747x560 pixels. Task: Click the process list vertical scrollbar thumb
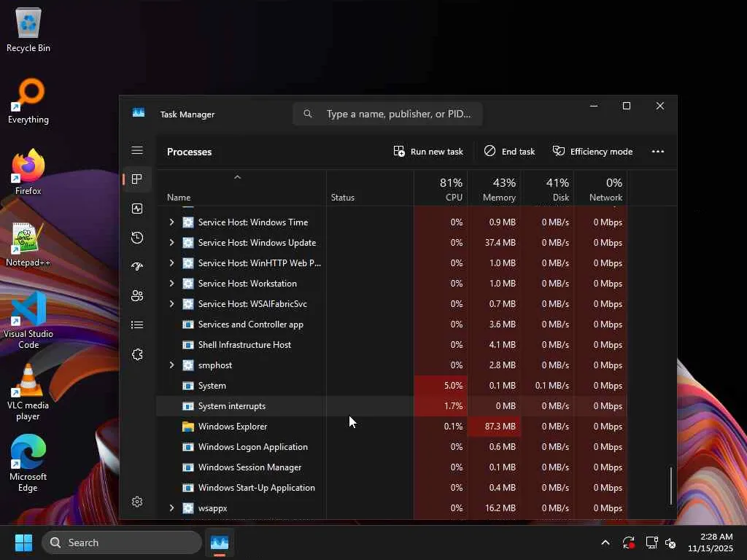(671, 486)
